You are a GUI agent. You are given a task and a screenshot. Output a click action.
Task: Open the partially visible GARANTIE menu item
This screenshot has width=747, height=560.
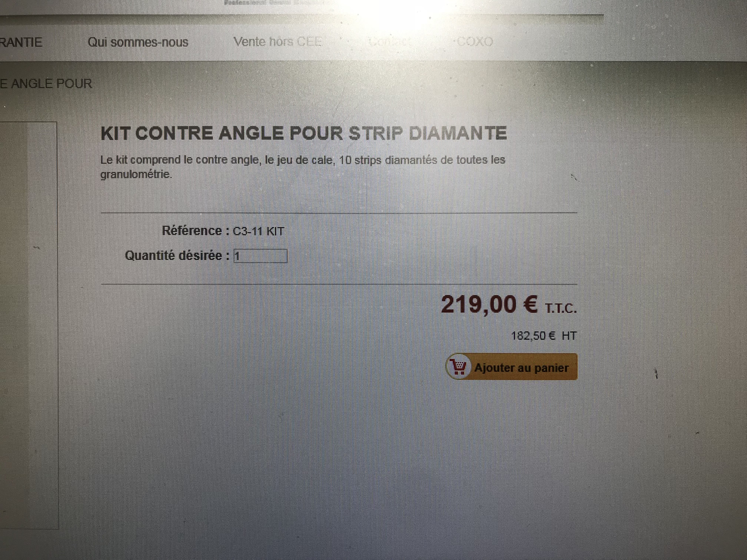point(21,43)
